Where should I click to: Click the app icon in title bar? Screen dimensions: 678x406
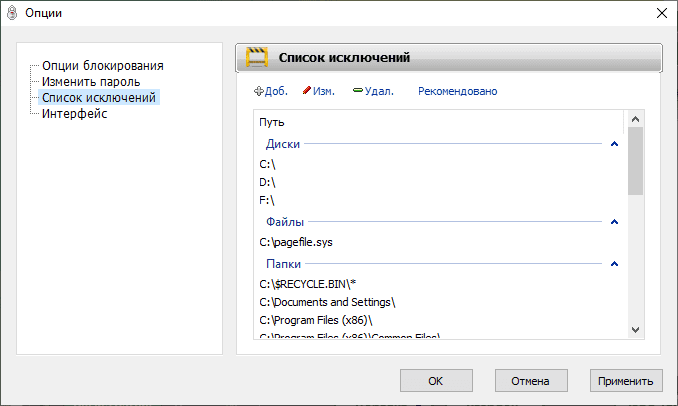pyautogui.click(x=12, y=13)
